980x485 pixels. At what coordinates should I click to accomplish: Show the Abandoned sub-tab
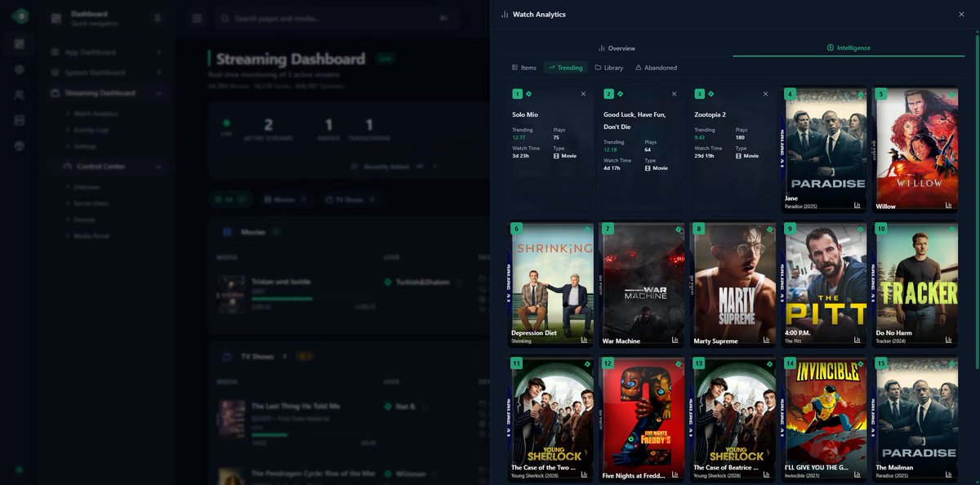656,68
